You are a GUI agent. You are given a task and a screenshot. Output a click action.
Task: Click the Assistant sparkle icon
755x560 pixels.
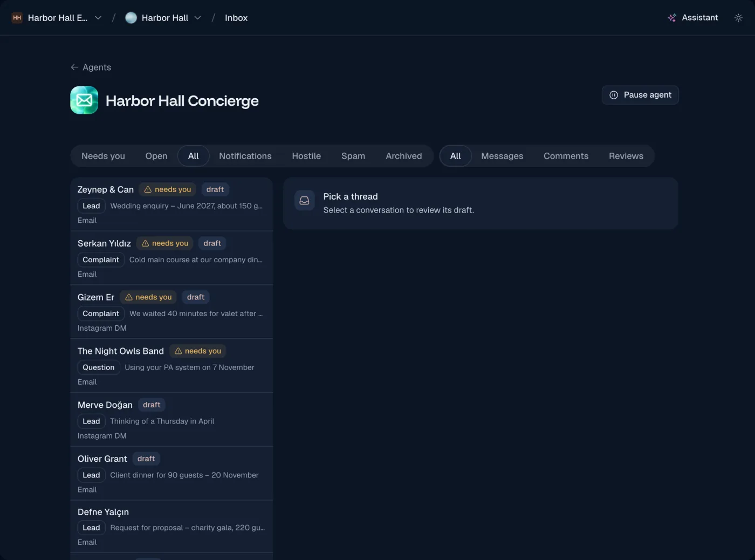(672, 18)
